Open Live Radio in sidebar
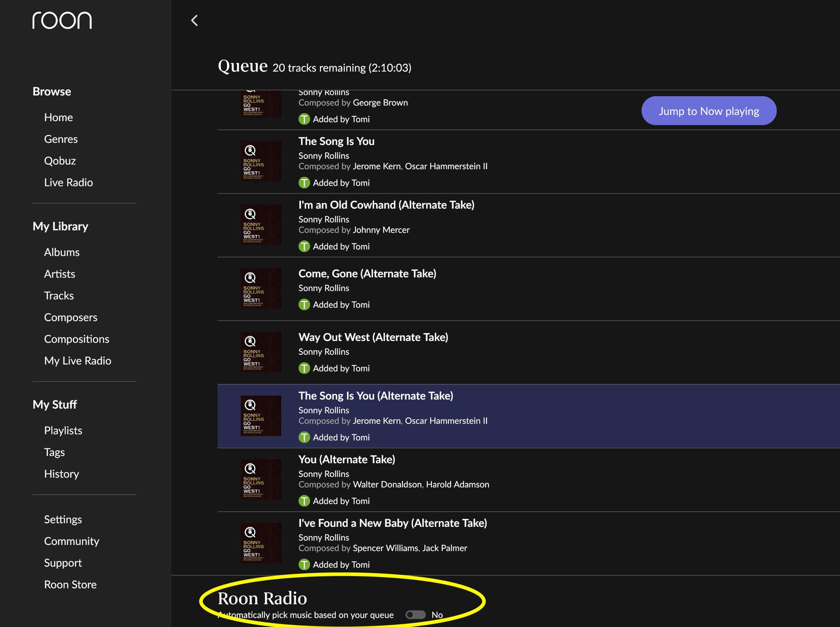Screen dimensions: 840x627 pos(68,182)
